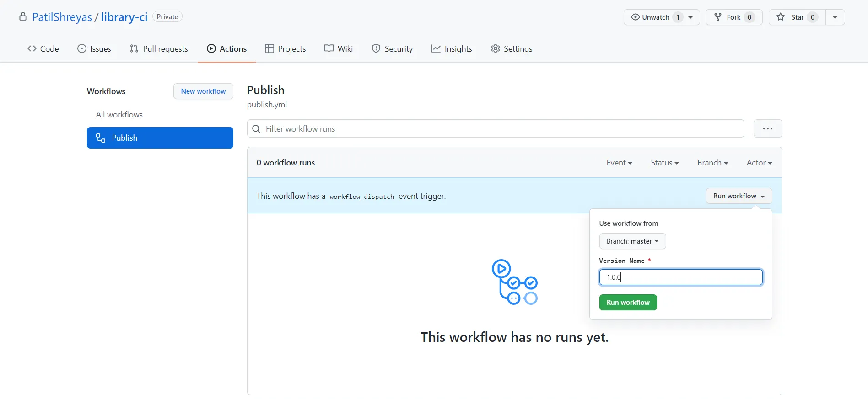Expand the Event filter dropdown
This screenshot has width=868, height=399.
click(619, 163)
